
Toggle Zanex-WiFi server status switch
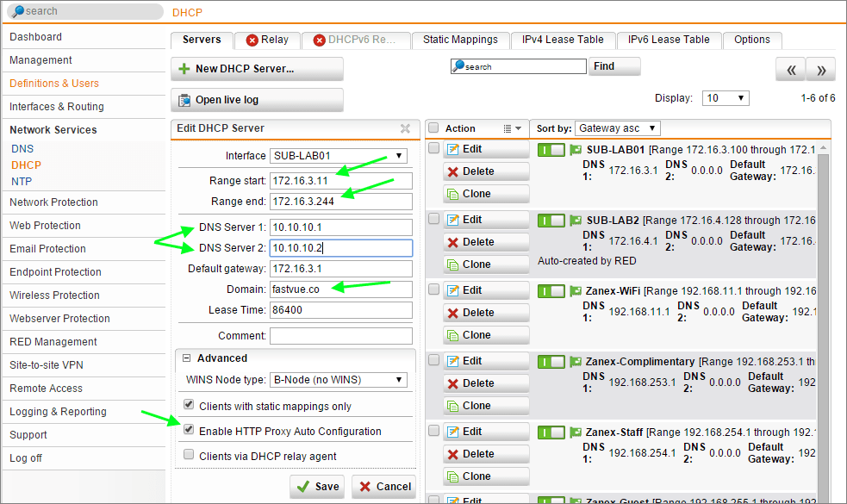(551, 291)
